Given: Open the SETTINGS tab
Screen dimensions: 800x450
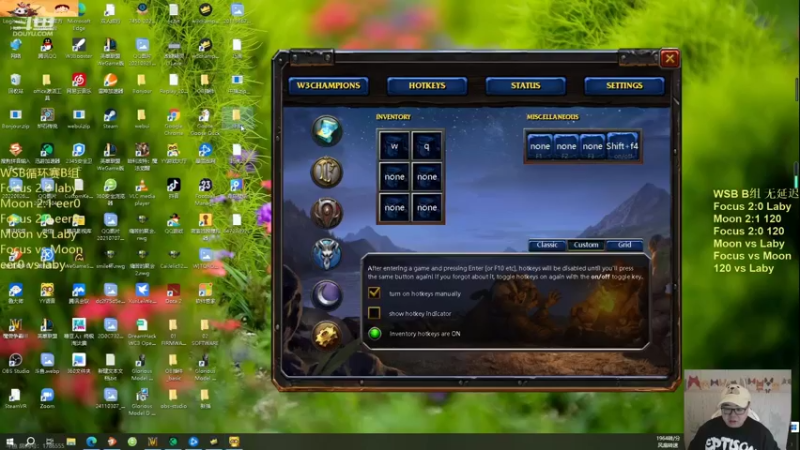Looking at the screenshot, I should point(624,86).
